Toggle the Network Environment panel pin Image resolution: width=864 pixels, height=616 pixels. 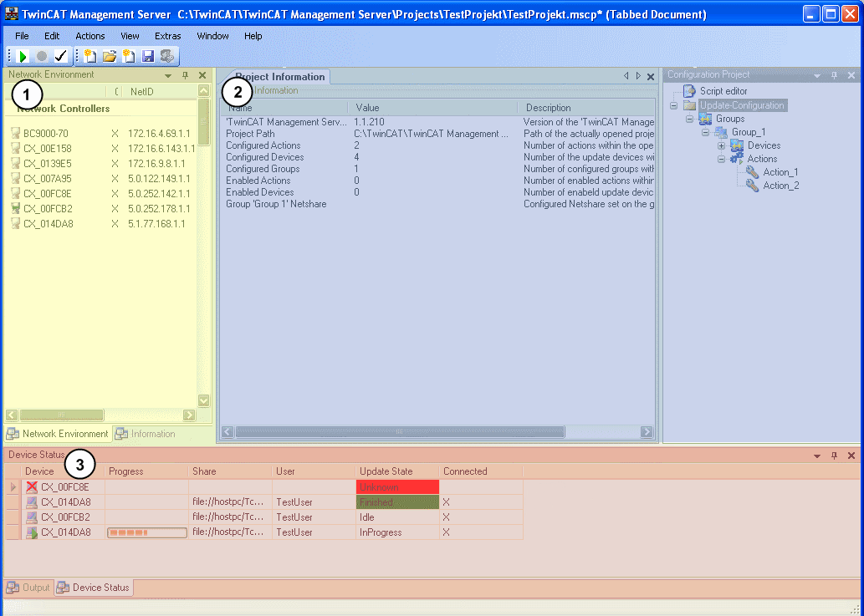(185, 75)
